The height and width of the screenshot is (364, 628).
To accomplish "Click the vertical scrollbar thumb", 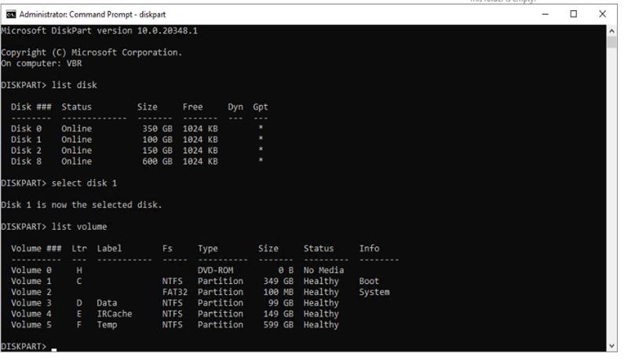I will click(612, 42).
